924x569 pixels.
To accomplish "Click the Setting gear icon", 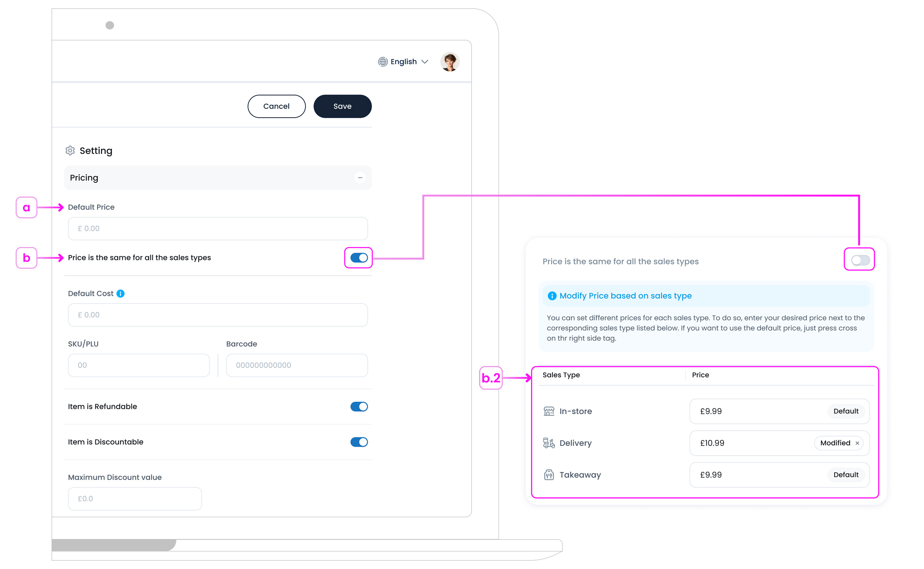I will (x=70, y=150).
